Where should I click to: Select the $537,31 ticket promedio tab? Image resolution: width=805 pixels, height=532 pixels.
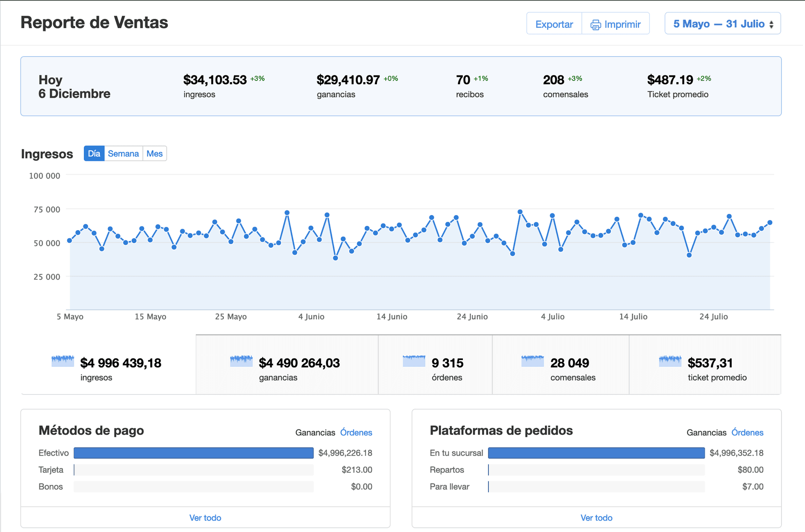[x=705, y=364]
